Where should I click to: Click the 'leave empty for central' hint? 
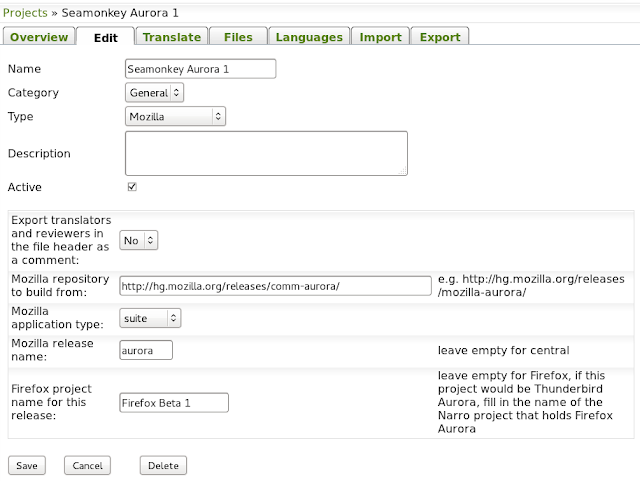pos(503,350)
